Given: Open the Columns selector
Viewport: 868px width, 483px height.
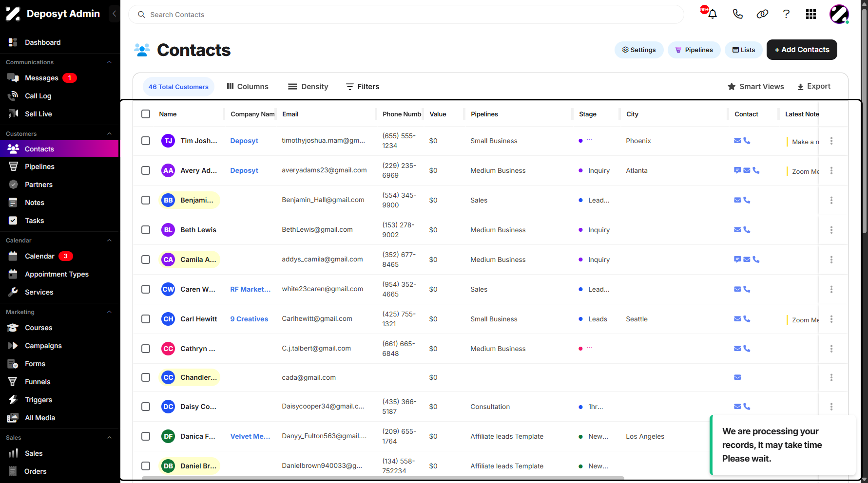Looking at the screenshot, I should pyautogui.click(x=248, y=87).
